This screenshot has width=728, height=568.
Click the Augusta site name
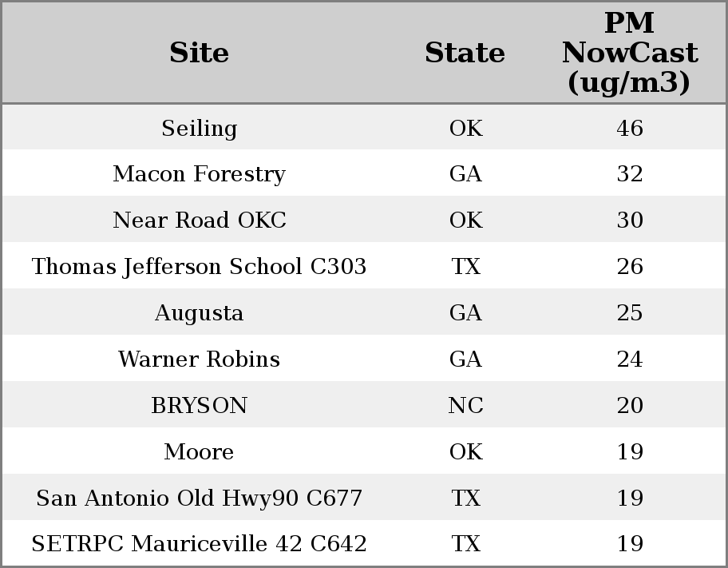pos(199,312)
